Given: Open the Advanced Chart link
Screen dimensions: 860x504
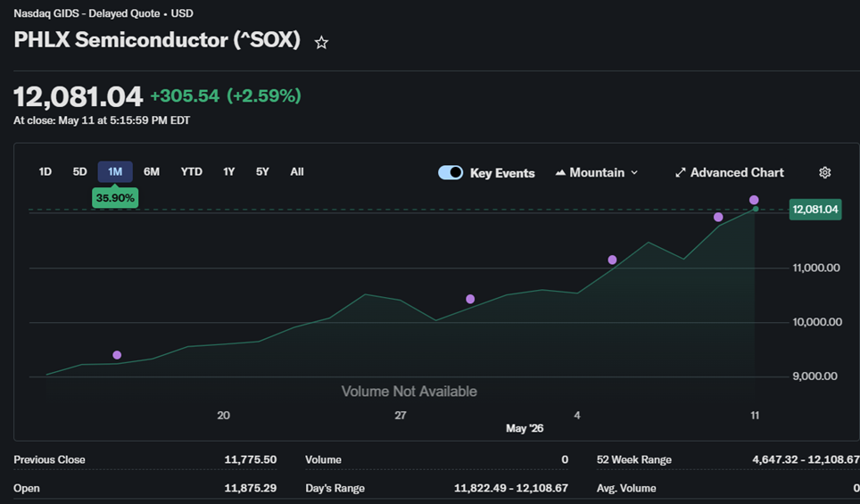Looking at the screenshot, I should pos(730,173).
